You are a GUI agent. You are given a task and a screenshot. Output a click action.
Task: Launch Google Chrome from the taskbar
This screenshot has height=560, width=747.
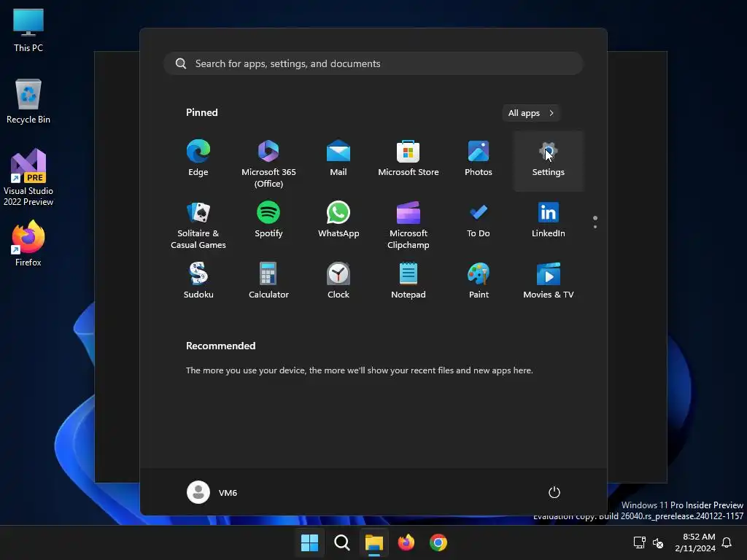tap(438, 542)
